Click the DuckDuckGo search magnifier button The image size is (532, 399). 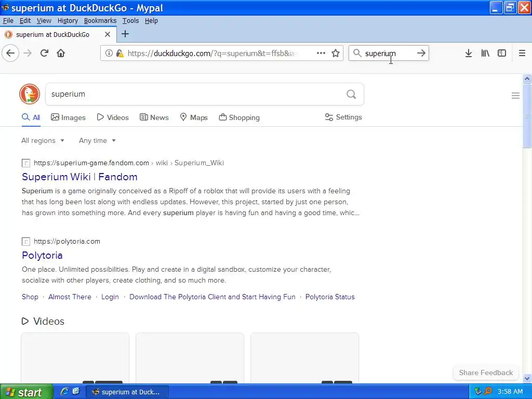[x=351, y=94]
